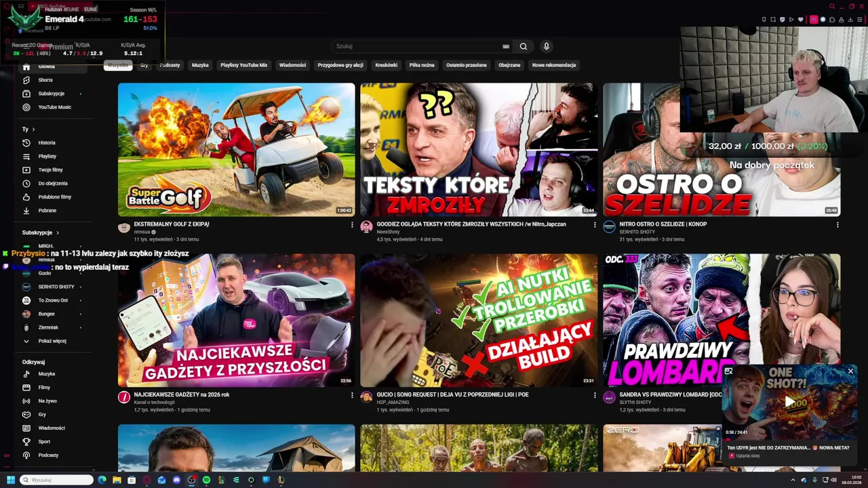868x488 pixels.
Task: Click the heart bookmark icon in toolbar
Action: click(801, 20)
